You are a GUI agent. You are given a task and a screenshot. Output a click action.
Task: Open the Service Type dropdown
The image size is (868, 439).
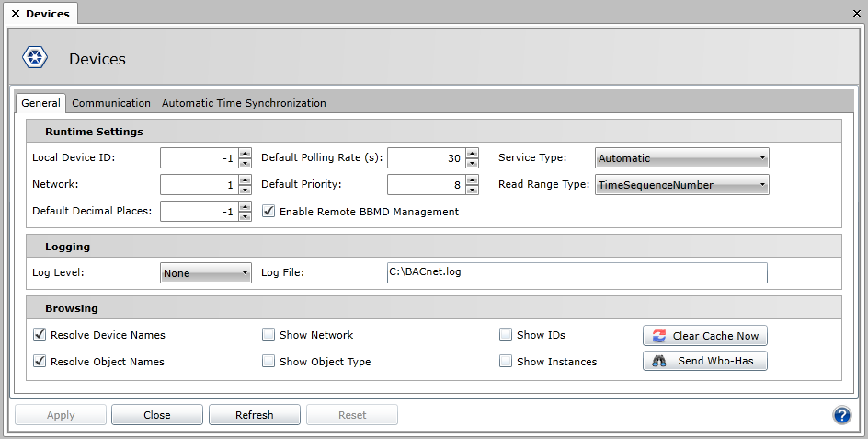[681, 158]
